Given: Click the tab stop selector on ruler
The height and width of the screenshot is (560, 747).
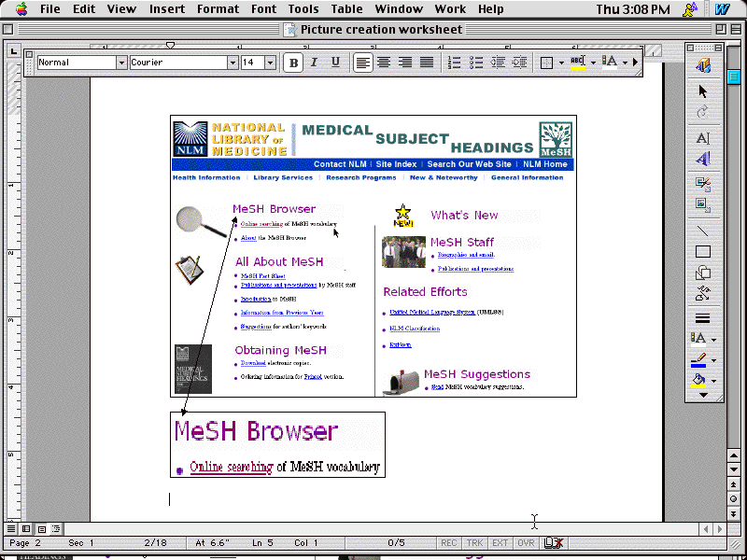Looking at the screenshot, I should 13,50.
